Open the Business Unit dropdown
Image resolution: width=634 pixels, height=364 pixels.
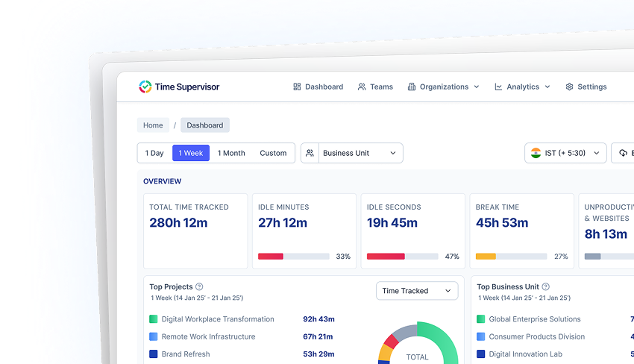[x=360, y=153]
